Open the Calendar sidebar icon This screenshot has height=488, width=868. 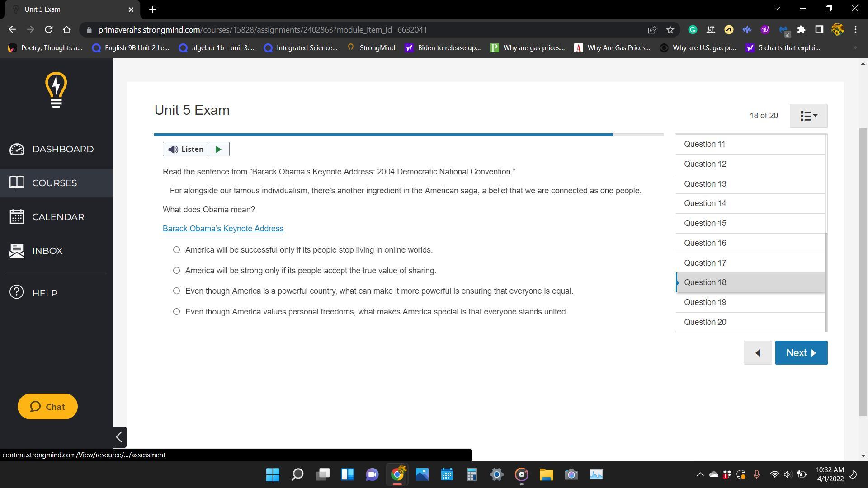tap(17, 217)
